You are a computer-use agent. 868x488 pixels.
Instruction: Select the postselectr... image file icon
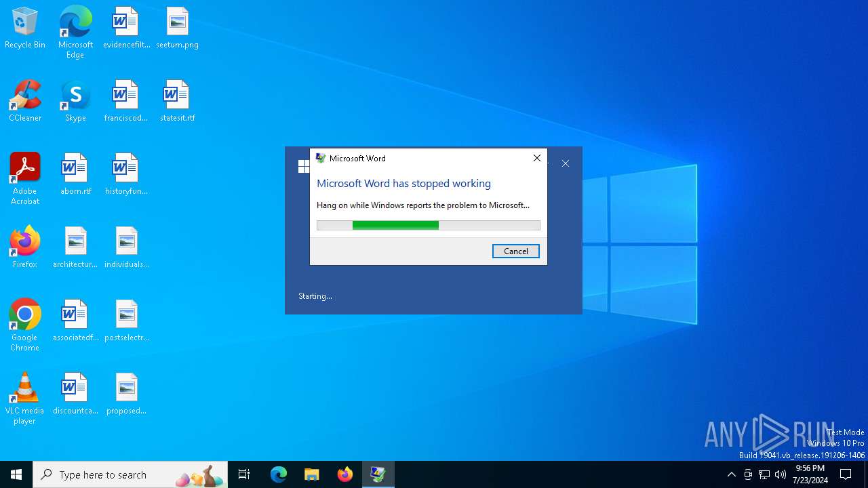[126, 321]
